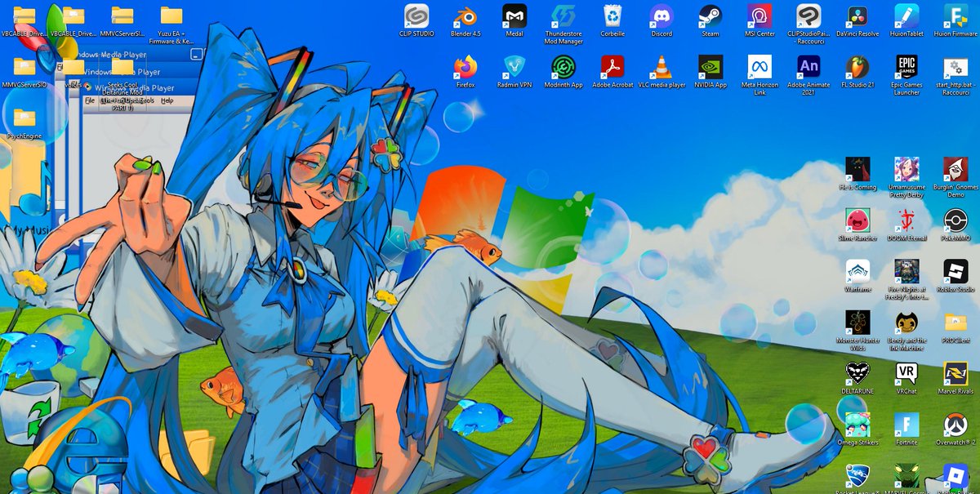Launch Blender 4.5 from the desktop

(x=465, y=16)
